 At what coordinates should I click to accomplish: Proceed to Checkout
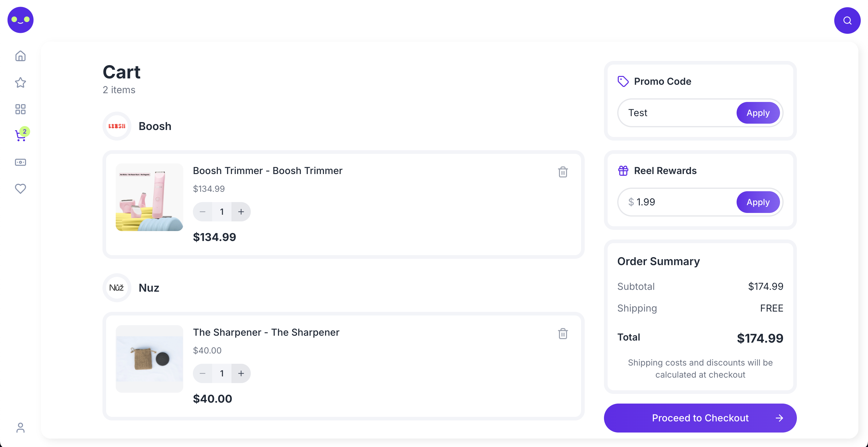point(700,418)
